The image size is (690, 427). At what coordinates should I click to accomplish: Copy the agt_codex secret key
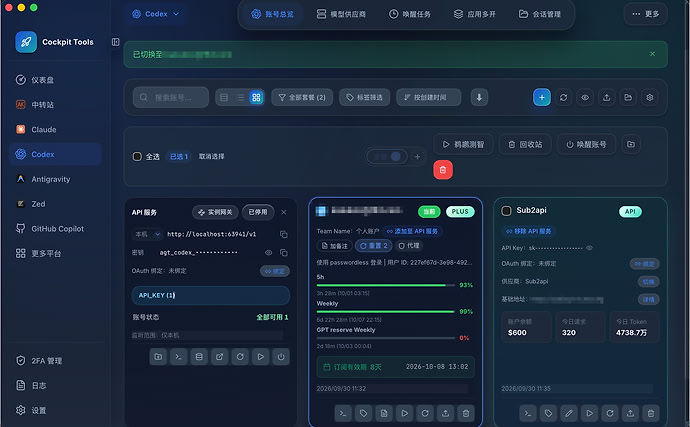[x=283, y=253]
